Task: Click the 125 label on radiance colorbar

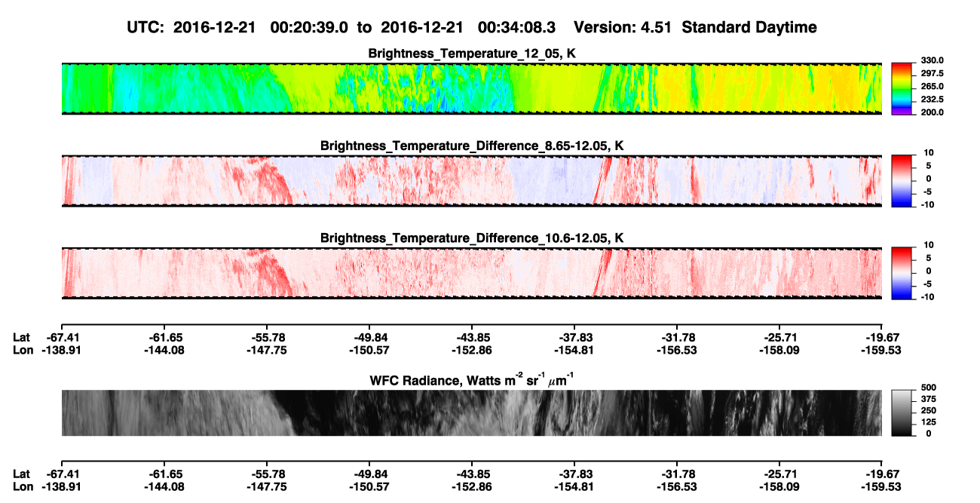Action: pyautogui.click(x=928, y=422)
